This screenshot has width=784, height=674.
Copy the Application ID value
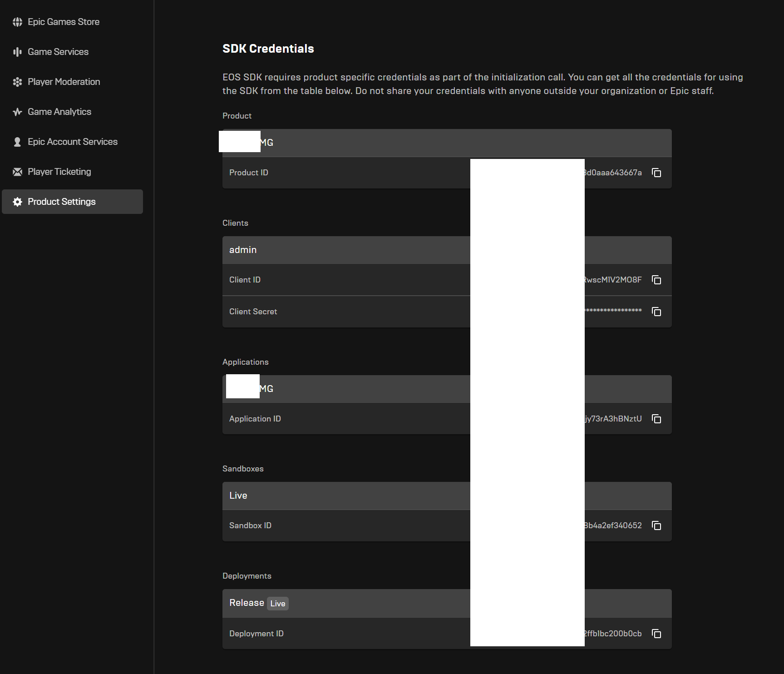click(656, 419)
